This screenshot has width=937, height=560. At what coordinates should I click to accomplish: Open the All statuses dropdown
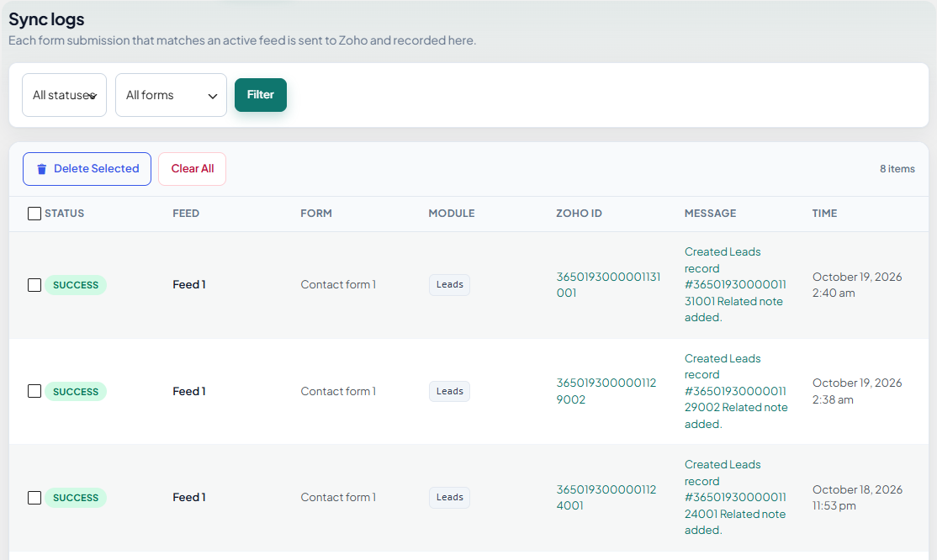tap(64, 95)
